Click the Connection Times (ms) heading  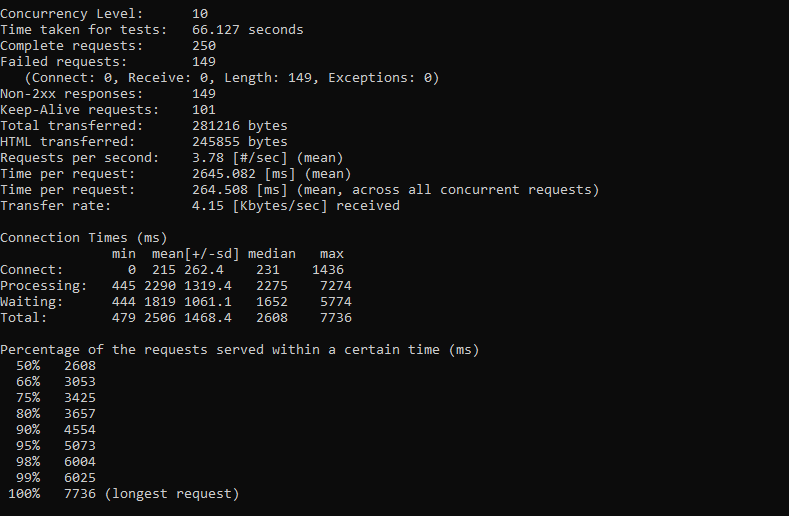coord(84,238)
